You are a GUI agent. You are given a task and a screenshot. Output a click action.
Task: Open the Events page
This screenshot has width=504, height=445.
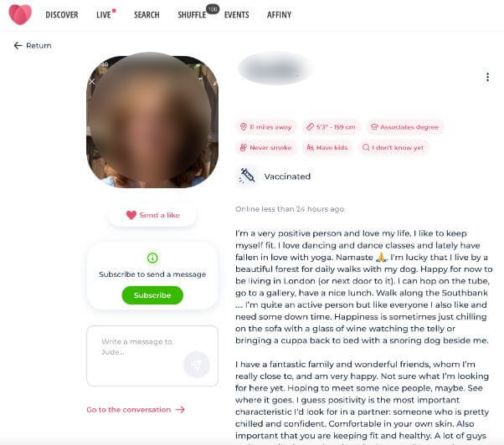pyautogui.click(x=237, y=15)
